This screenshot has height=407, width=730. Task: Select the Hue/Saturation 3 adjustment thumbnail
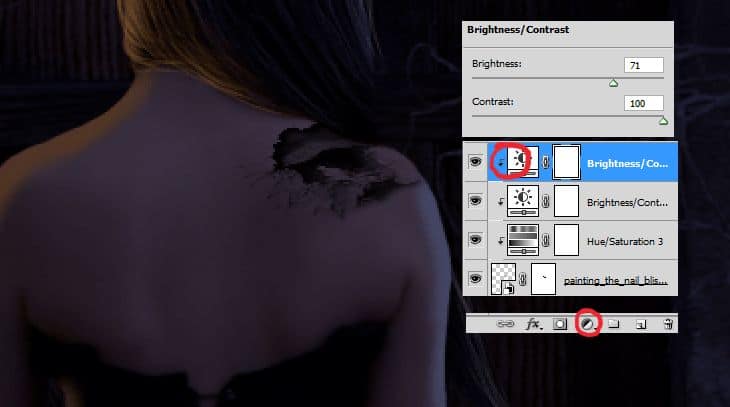pyautogui.click(x=523, y=240)
